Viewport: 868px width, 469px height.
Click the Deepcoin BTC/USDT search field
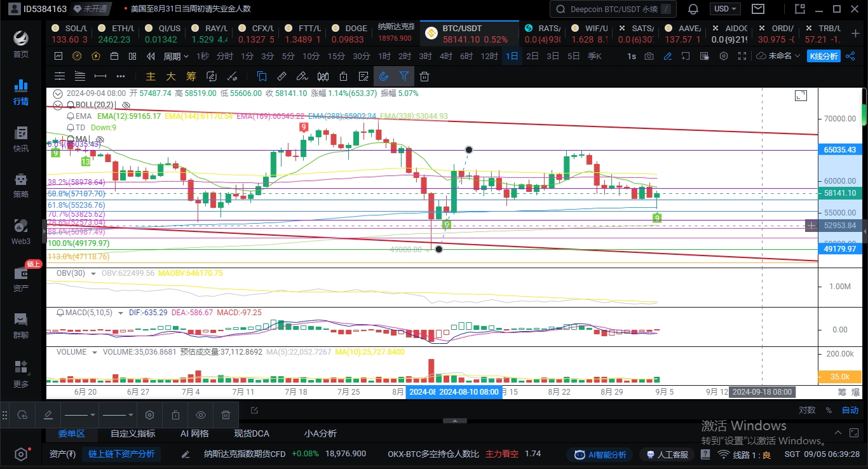(613, 9)
